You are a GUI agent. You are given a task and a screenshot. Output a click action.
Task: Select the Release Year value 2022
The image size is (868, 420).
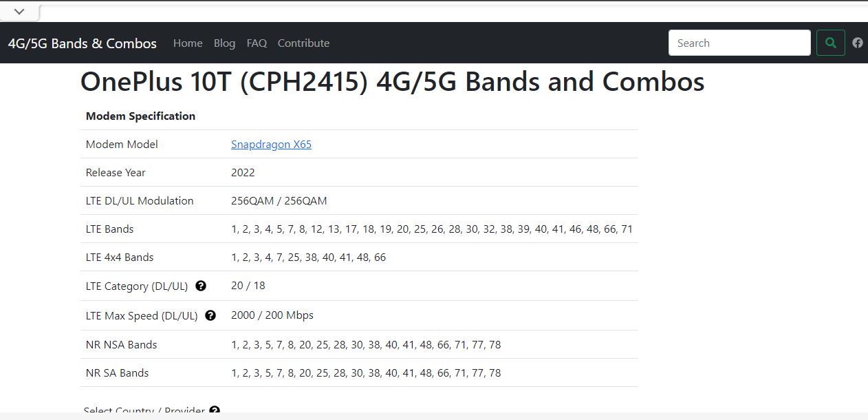click(x=243, y=172)
